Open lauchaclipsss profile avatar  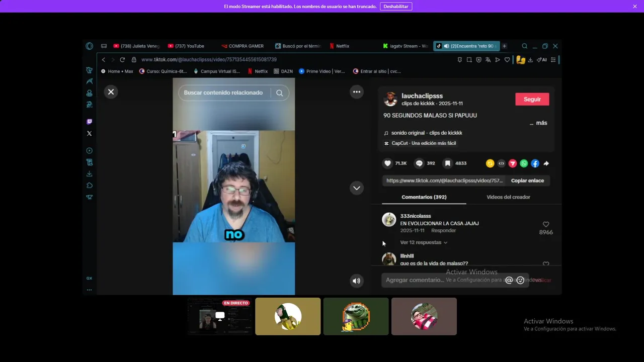pyautogui.click(x=390, y=99)
